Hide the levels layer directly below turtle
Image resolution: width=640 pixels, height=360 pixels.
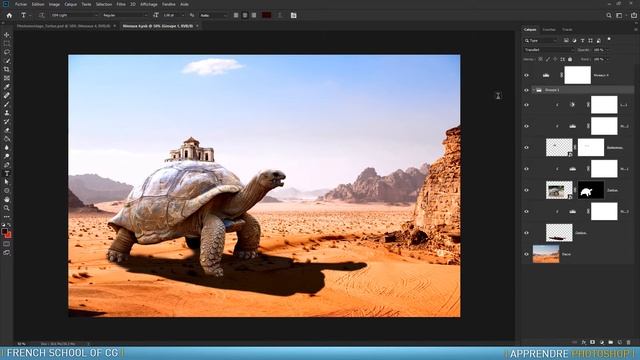[527, 211]
